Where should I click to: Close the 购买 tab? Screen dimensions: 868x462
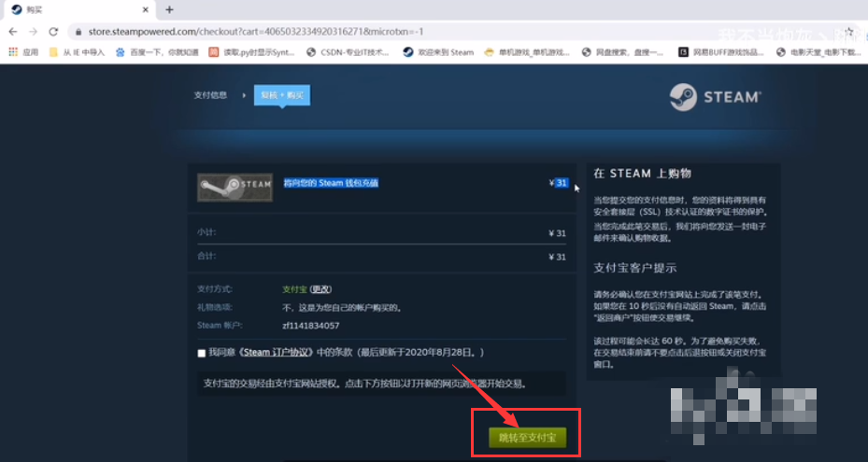[x=146, y=9]
